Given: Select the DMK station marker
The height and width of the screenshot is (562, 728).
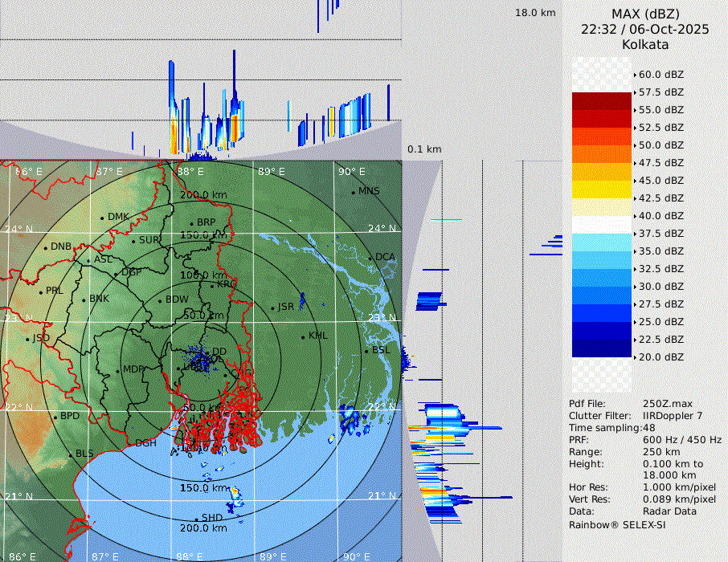Looking at the screenshot, I should pos(103,218).
